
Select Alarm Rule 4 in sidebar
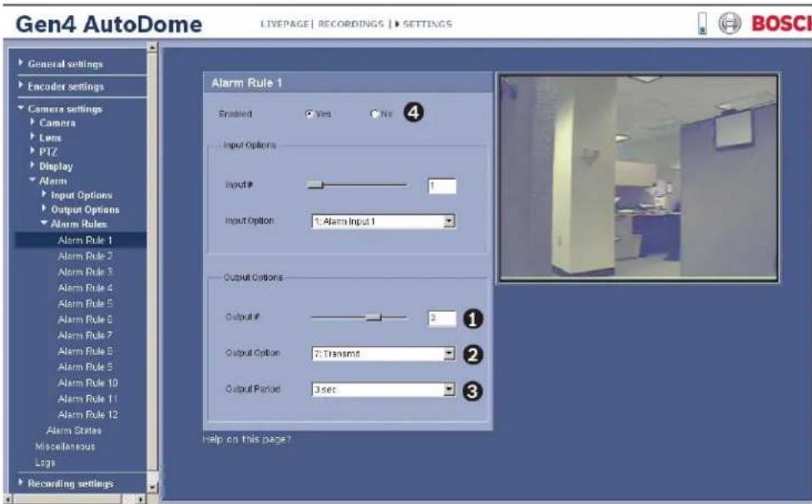coord(85,288)
